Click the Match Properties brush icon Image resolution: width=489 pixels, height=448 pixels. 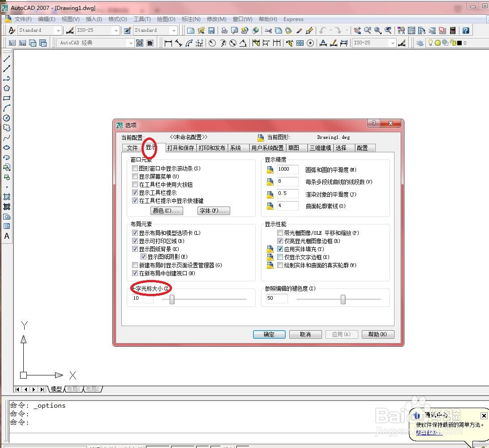point(299,30)
